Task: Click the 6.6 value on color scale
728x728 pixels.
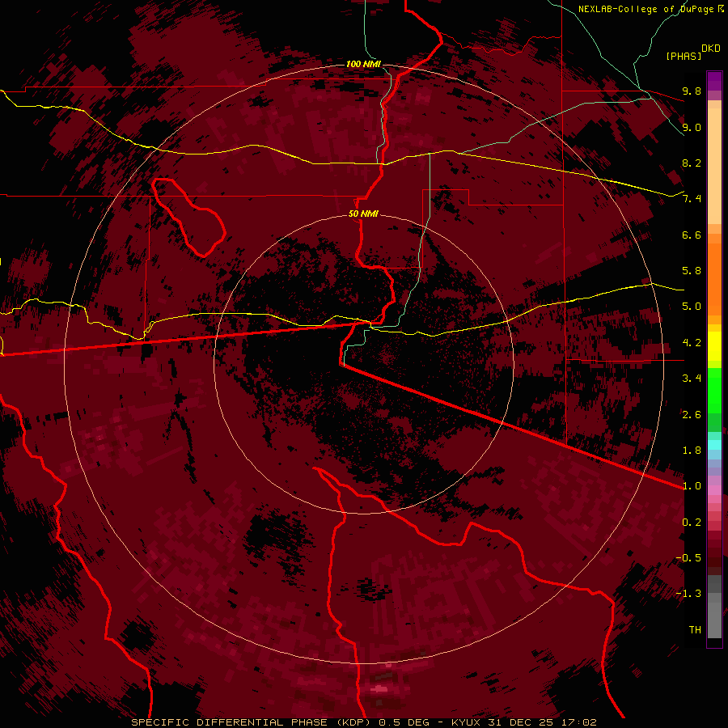Action: tap(692, 235)
